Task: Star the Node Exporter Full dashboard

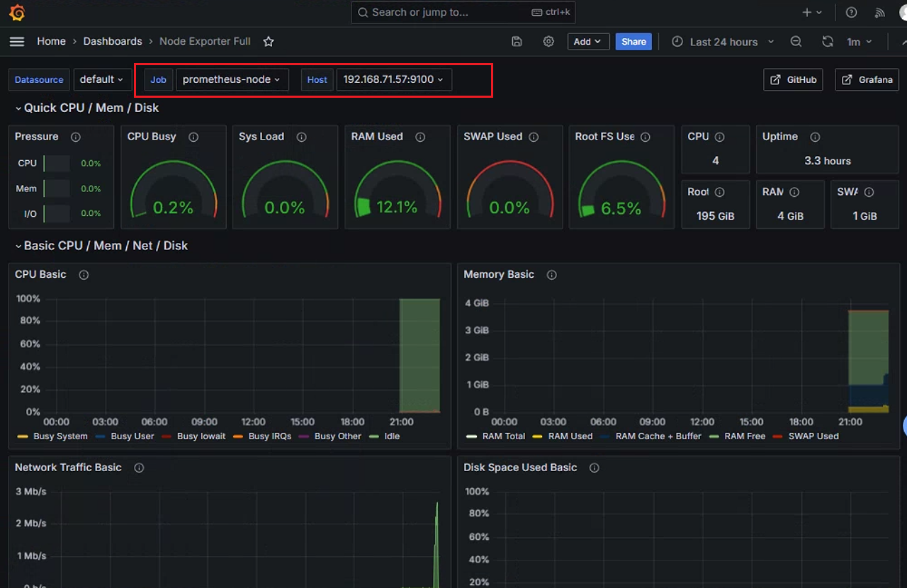Action: point(269,42)
